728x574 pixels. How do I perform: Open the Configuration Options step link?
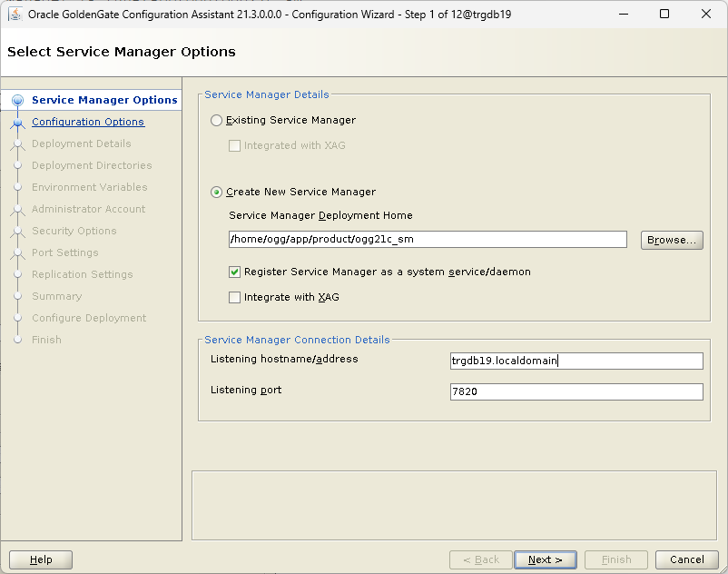88,122
